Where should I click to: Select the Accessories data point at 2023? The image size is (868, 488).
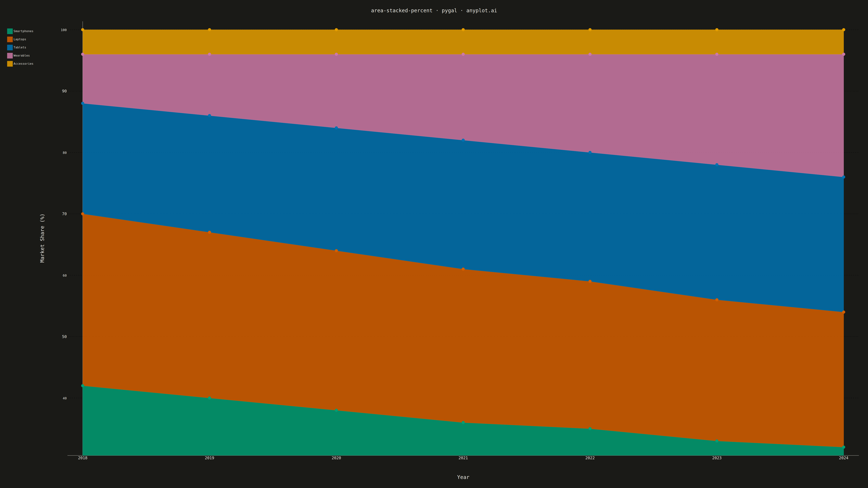click(717, 30)
